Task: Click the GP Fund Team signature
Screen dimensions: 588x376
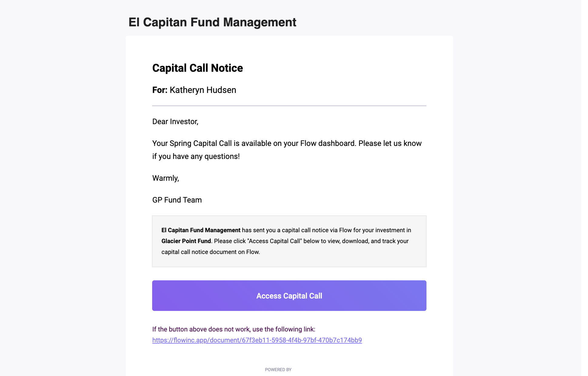Action: pos(177,200)
